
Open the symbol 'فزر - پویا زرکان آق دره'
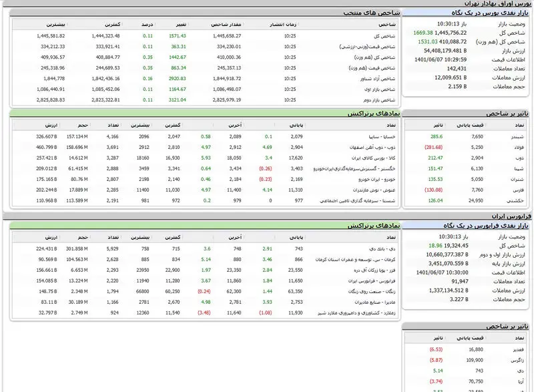[x=374, y=270]
